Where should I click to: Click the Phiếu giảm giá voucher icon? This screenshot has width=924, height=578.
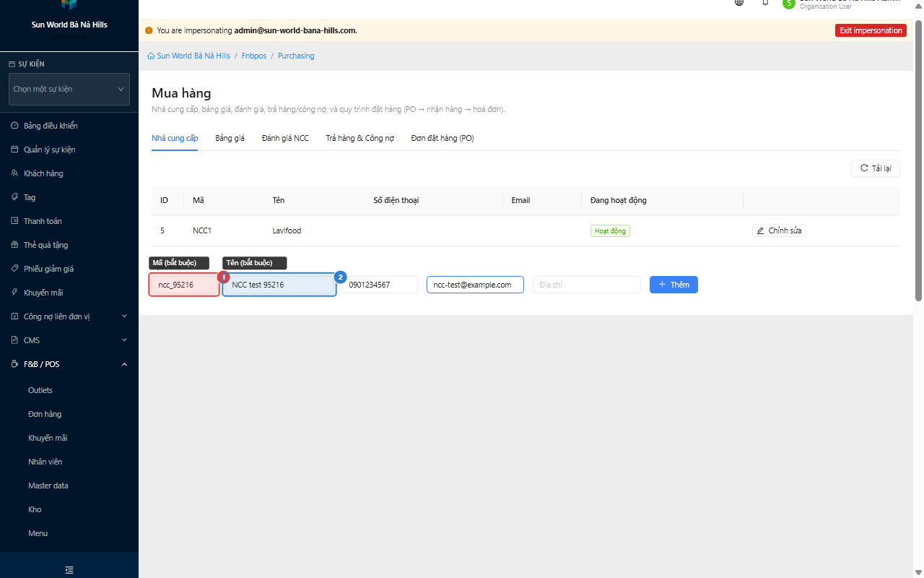pyautogui.click(x=14, y=269)
